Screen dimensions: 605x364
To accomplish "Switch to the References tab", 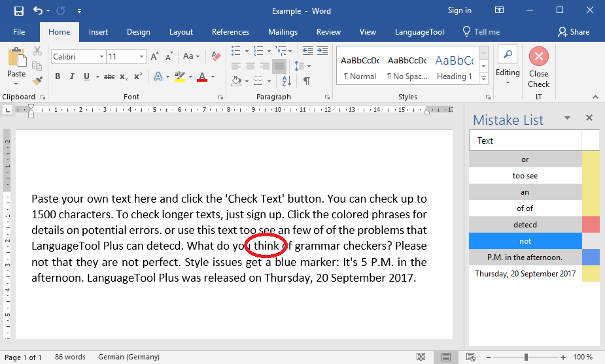I will tap(230, 31).
